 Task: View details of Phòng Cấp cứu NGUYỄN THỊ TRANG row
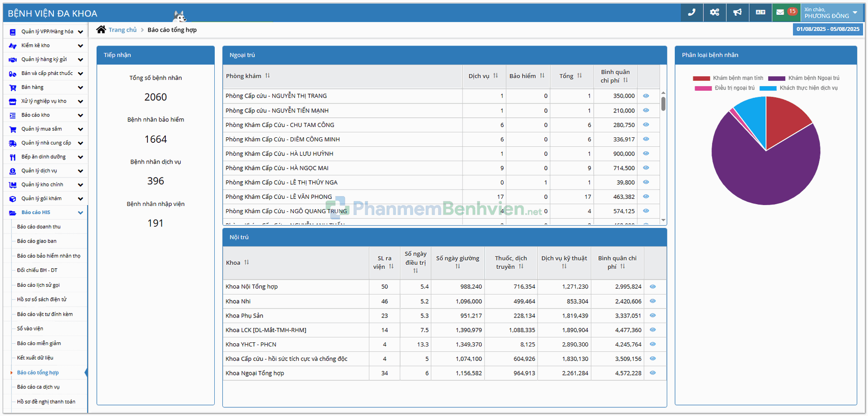coord(646,96)
